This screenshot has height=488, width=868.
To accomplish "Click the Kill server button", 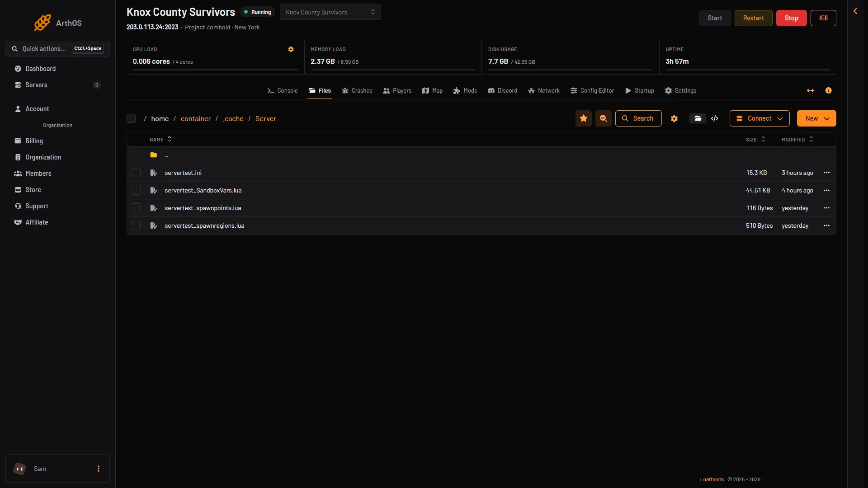I will click(824, 18).
